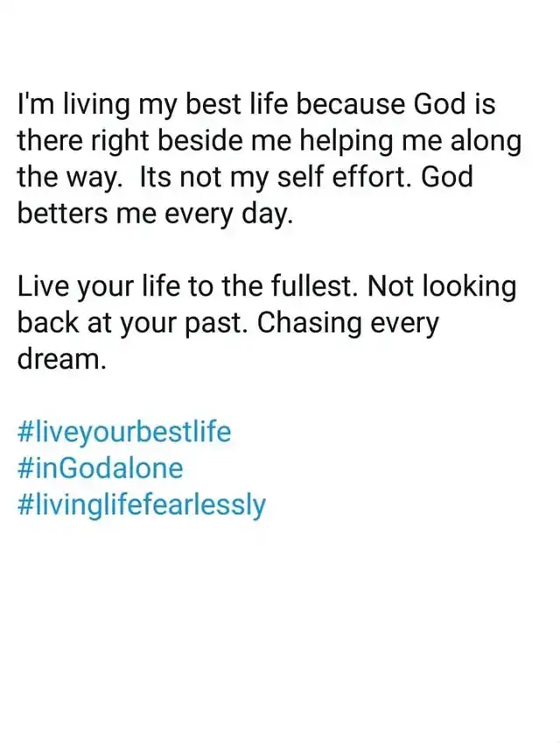Click the word "dream."
Image resolution: width=560 pixels, height=747 pixels.
[61, 359]
